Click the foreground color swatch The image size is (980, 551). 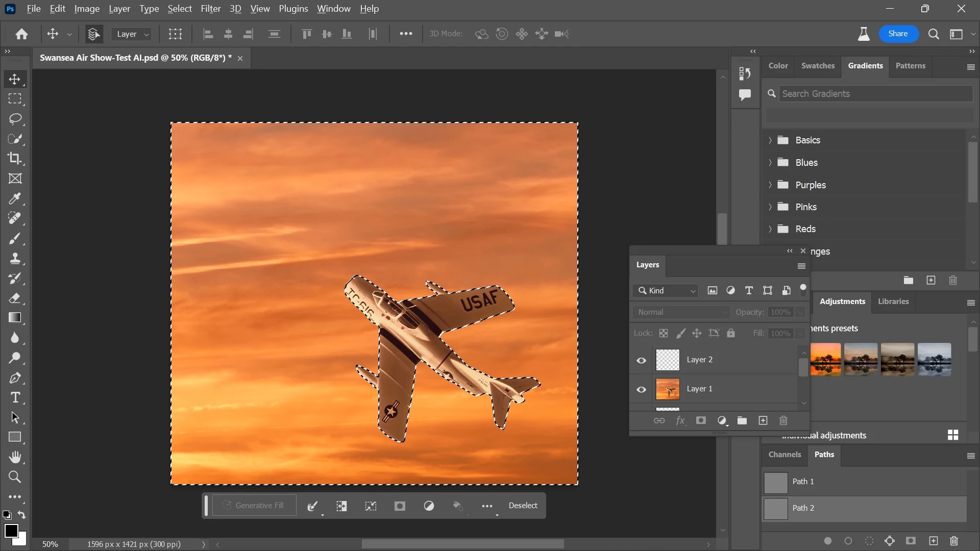pyautogui.click(x=11, y=531)
